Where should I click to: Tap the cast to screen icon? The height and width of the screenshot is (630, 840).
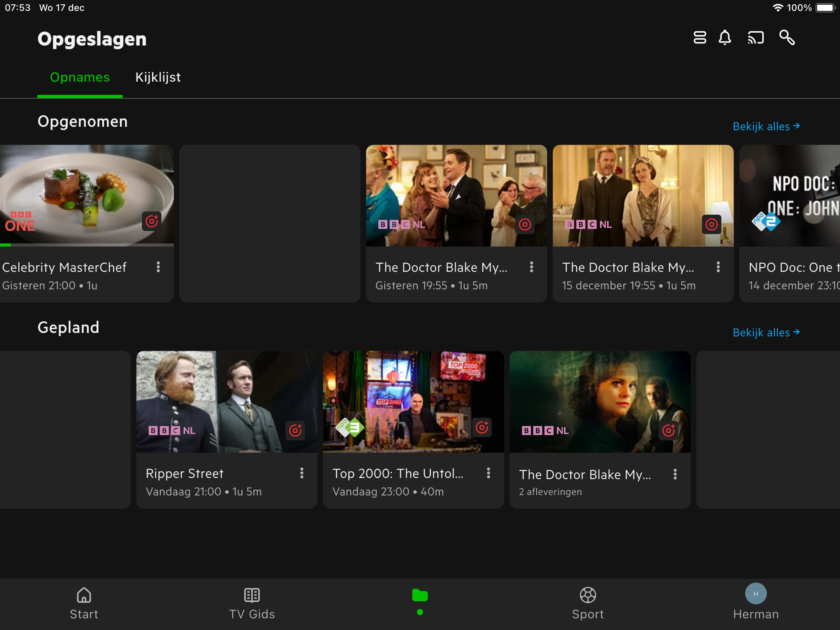(756, 38)
